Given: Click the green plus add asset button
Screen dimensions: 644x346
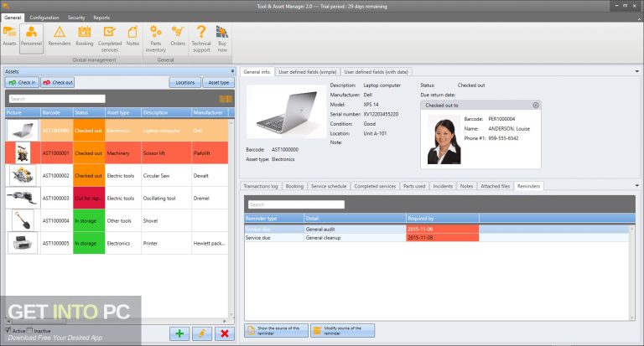Looking at the screenshot, I should [x=180, y=333].
